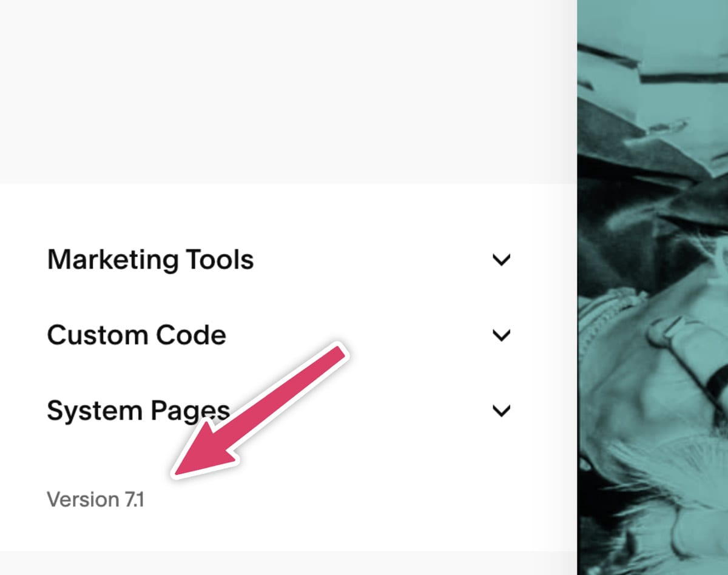Open the Custom Code section label
Image resolution: width=728 pixels, height=575 pixels.
tap(136, 335)
